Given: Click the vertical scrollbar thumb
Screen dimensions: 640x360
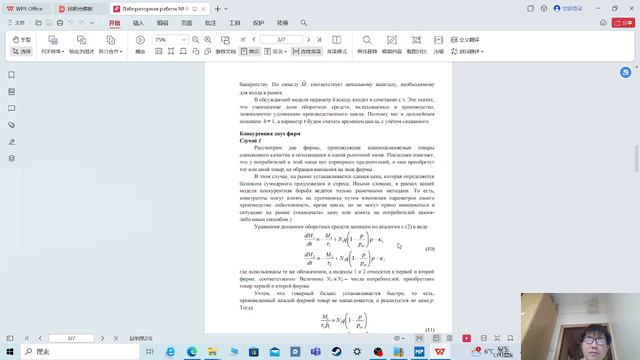Looking at the screenshot, I should click(x=636, y=158).
